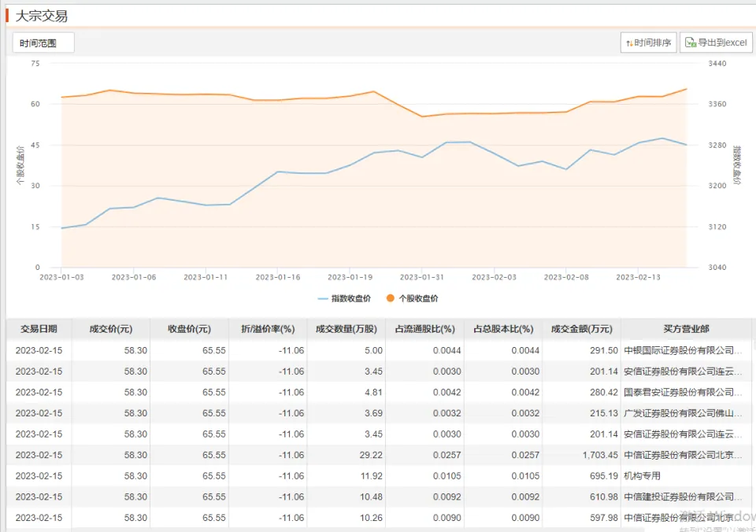Screen dimensions: 756x532
Task: Toggle the 个股收盘价 legend label
Action: 419,298
